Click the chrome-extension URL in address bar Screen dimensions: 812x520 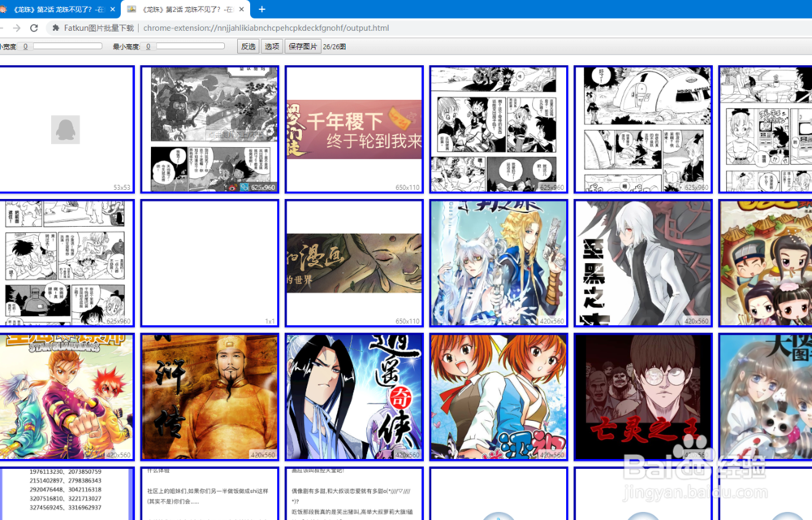click(266, 28)
